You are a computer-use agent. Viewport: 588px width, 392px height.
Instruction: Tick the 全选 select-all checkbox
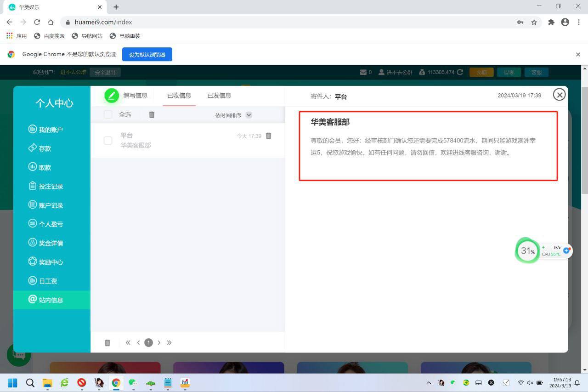coord(108,115)
